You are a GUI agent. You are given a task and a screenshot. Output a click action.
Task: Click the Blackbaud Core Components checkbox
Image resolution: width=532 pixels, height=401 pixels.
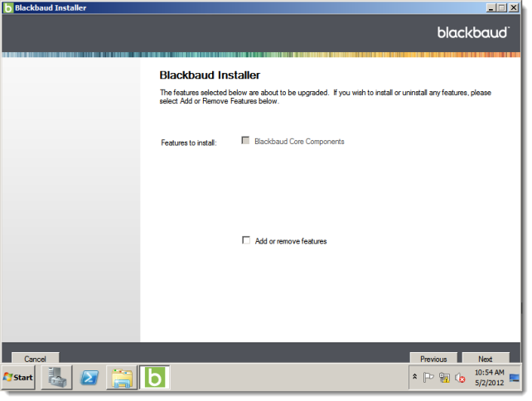pyautogui.click(x=245, y=140)
